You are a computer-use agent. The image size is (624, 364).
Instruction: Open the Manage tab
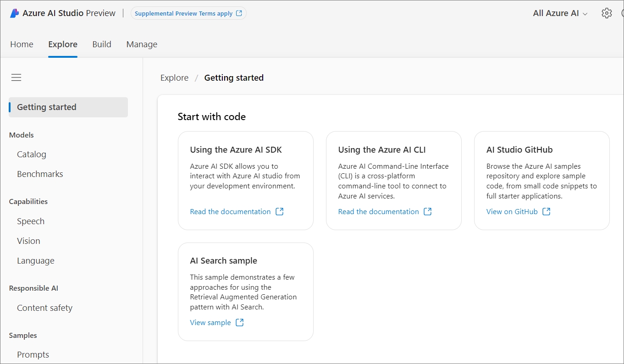click(142, 44)
